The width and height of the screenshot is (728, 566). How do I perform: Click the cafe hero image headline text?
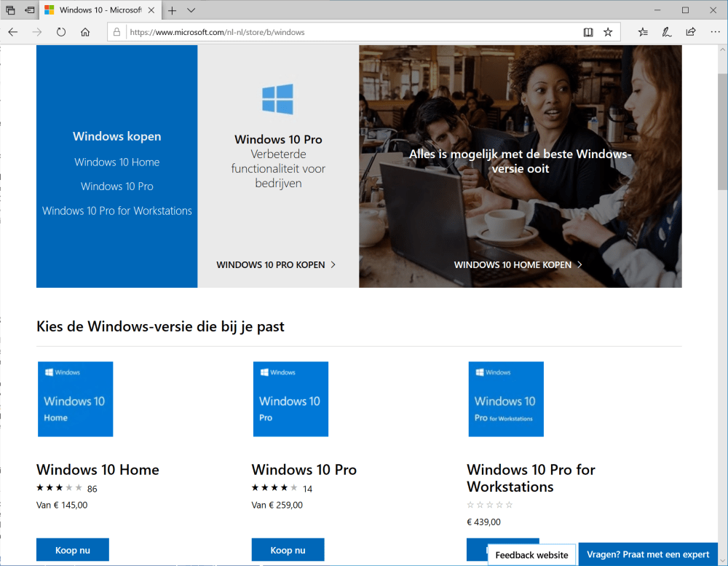point(520,161)
